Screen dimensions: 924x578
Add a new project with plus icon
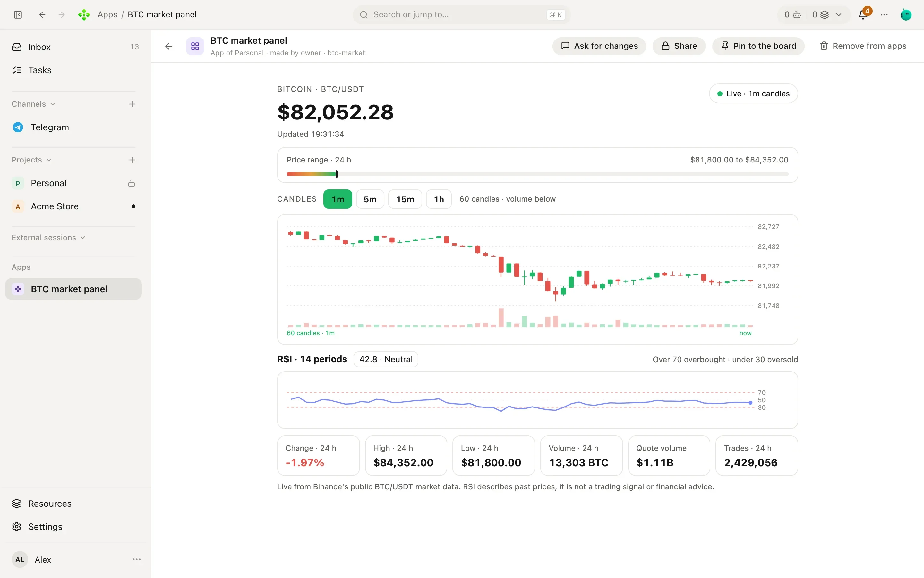(132, 160)
